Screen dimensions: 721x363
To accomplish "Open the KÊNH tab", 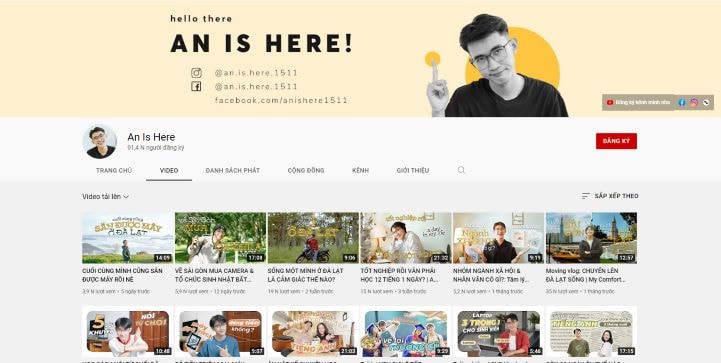I will pyautogui.click(x=360, y=170).
